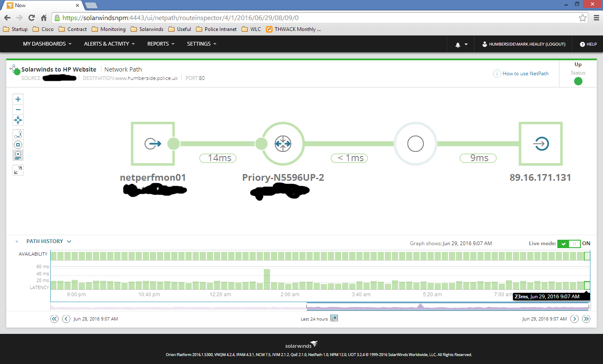Reload the browser page

[x=31, y=18]
